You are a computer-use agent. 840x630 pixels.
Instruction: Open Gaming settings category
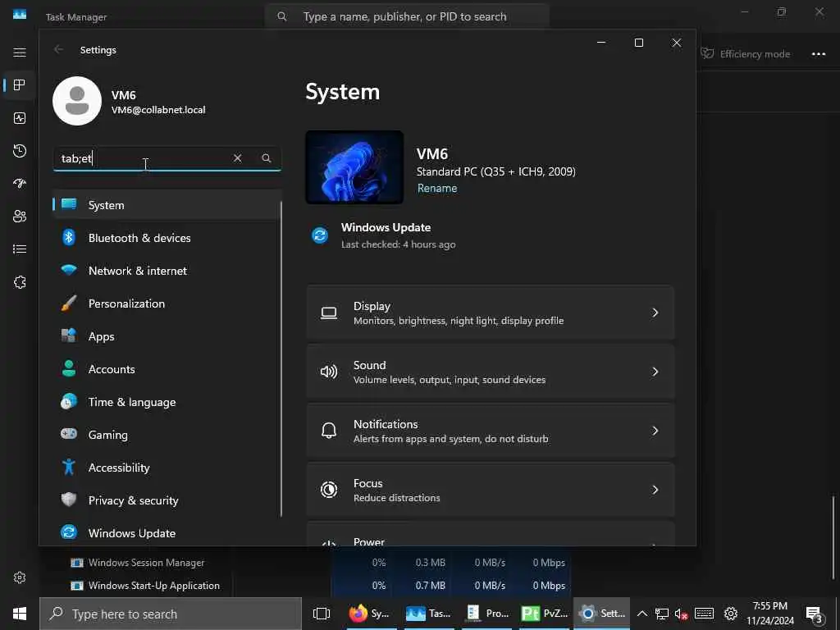(167, 435)
